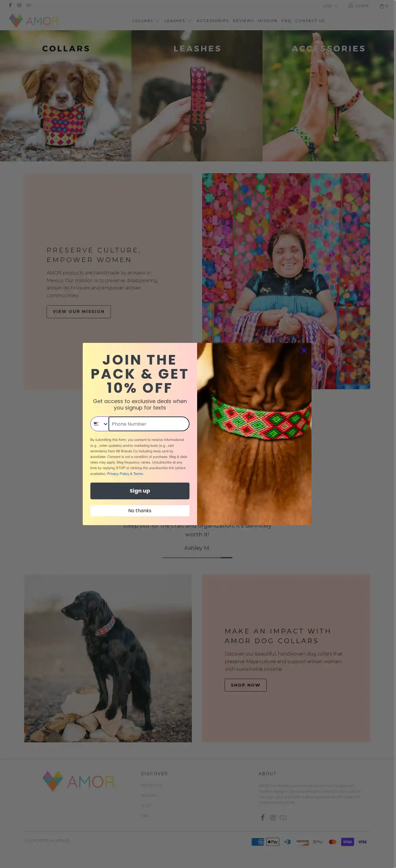
Task: Close the Join the Pack popup
Action: (x=304, y=350)
